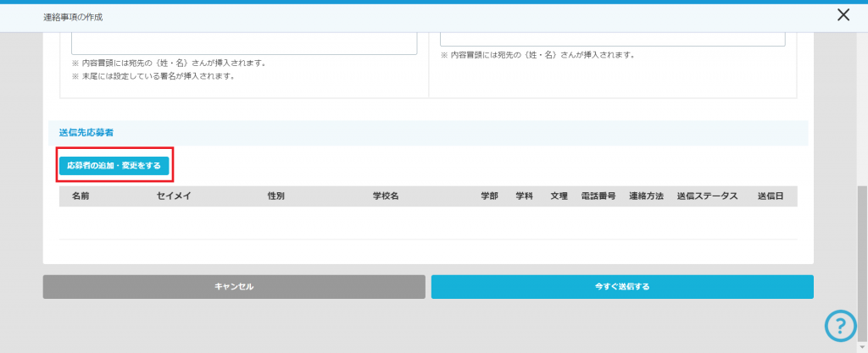Screen dimensions: 868x353
Task: Click the 応募者の追加・変更をする button
Action: (x=114, y=165)
